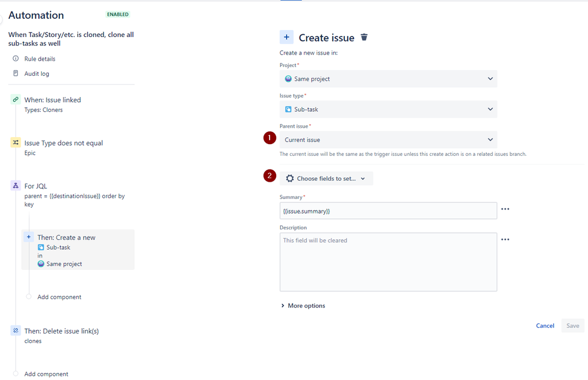Expand More options section
Viewport: 588px width, 380px height.
pyautogui.click(x=303, y=305)
